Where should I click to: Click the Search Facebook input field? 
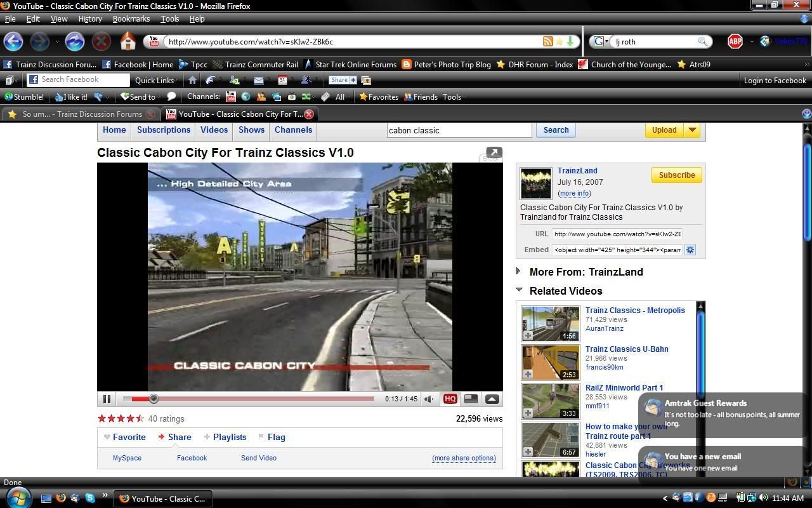pos(78,80)
